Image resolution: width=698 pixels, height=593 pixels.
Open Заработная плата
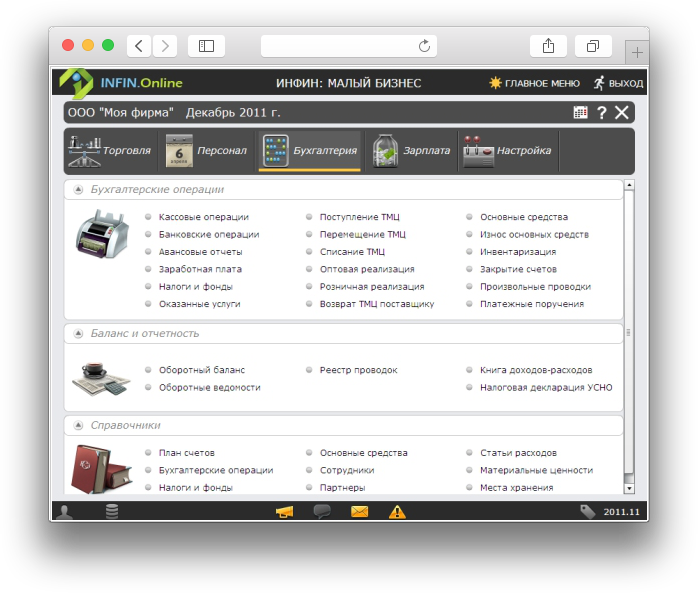(x=200, y=269)
